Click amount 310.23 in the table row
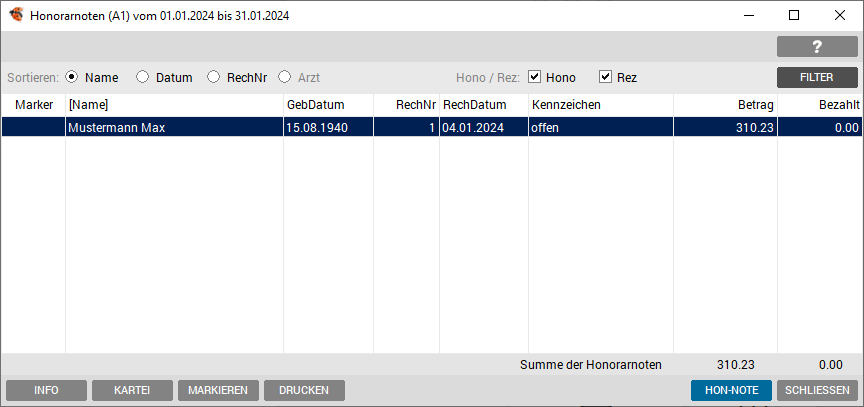This screenshot has width=864, height=407. (x=726, y=128)
